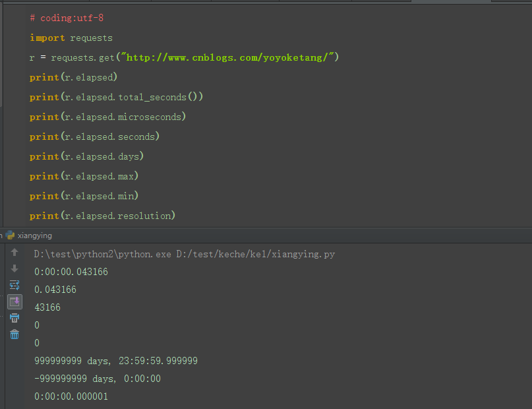Click the stack trace down arrow

point(15,267)
